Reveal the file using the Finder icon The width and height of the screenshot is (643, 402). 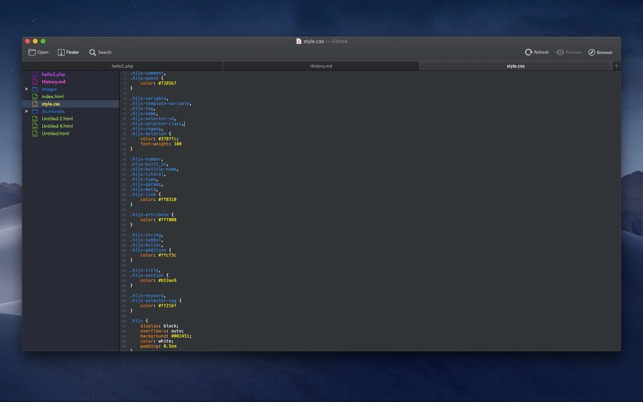coord(61,52)
